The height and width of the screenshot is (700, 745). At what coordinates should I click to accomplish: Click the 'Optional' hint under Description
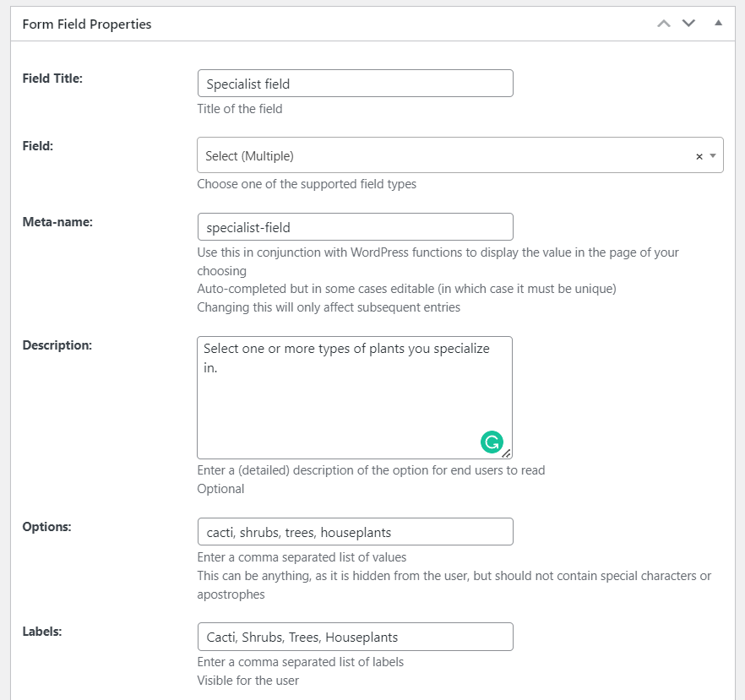pyautogui.click(x=220, y=489)
